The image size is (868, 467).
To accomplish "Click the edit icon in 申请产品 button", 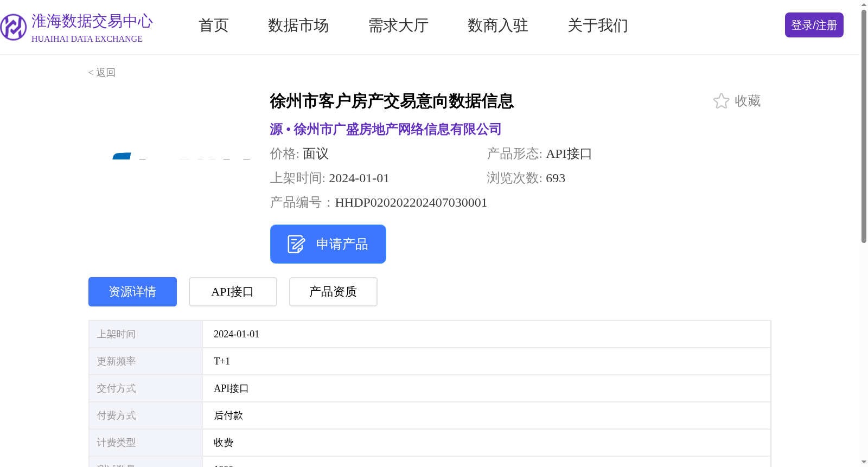I will click(x=296, y=244).
